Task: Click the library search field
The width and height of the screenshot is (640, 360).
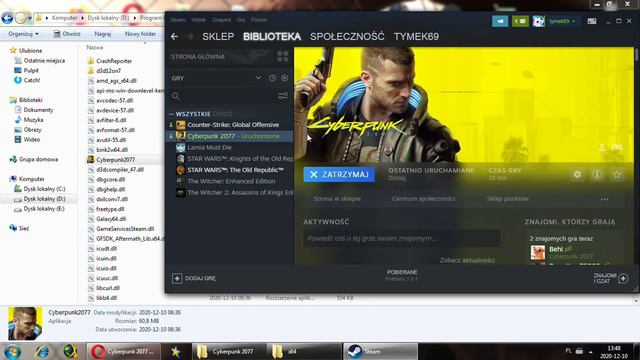Action: coord(224,96)
